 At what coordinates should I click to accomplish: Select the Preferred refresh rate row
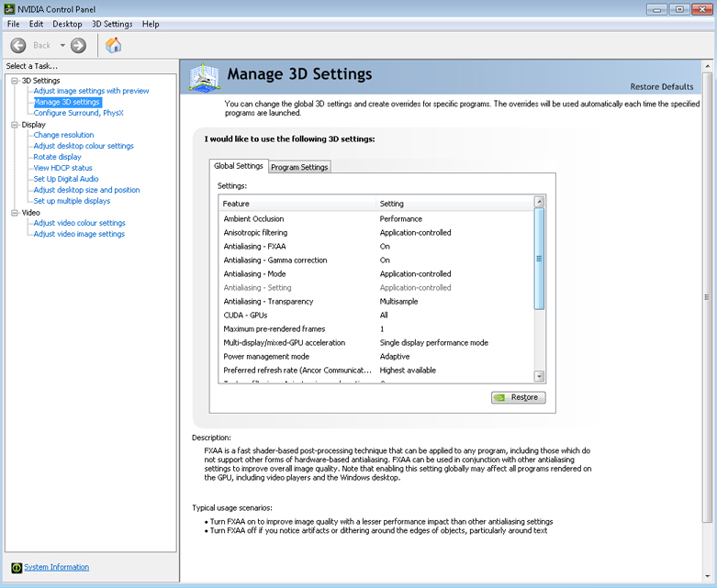pos(375,370)
